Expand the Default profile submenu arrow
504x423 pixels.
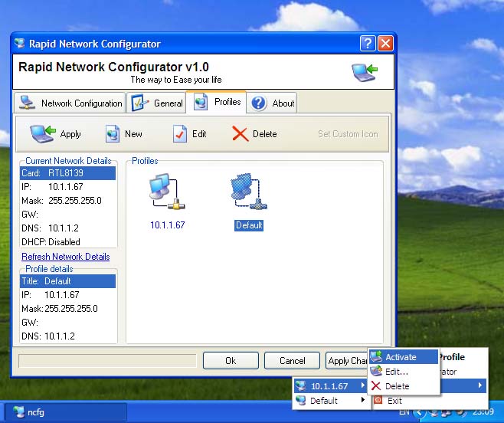363,400
